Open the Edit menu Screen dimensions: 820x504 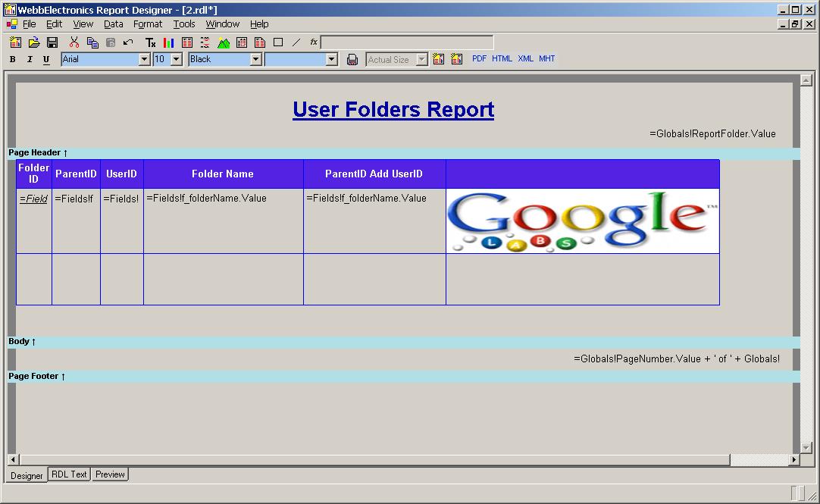click(x=54, y=24)
